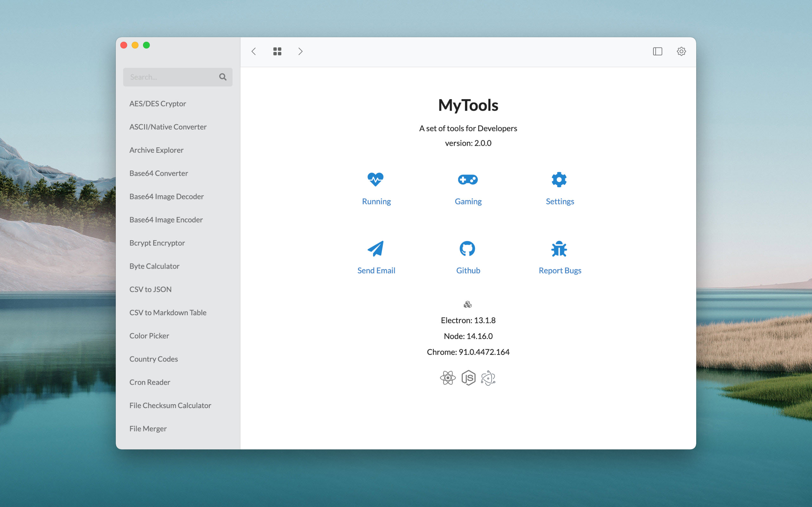
Task: Open the gear settings in the toolbar
Action: (x=681, y=51)
